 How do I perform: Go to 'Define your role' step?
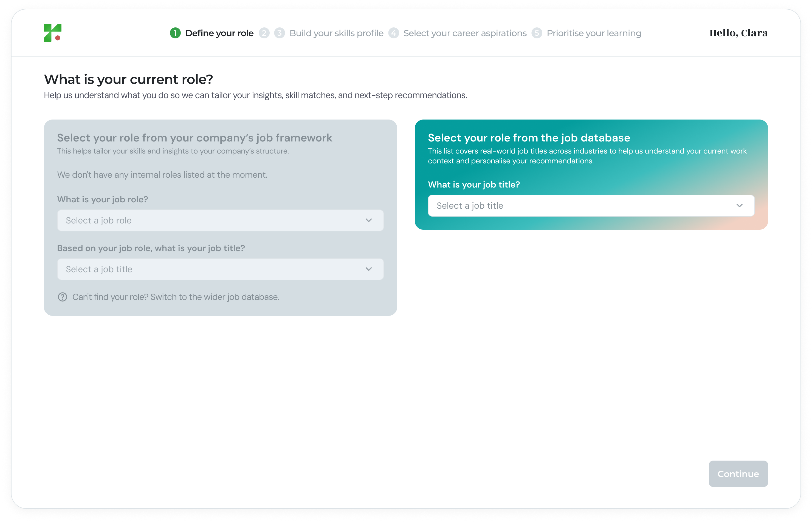pos(219,33)
